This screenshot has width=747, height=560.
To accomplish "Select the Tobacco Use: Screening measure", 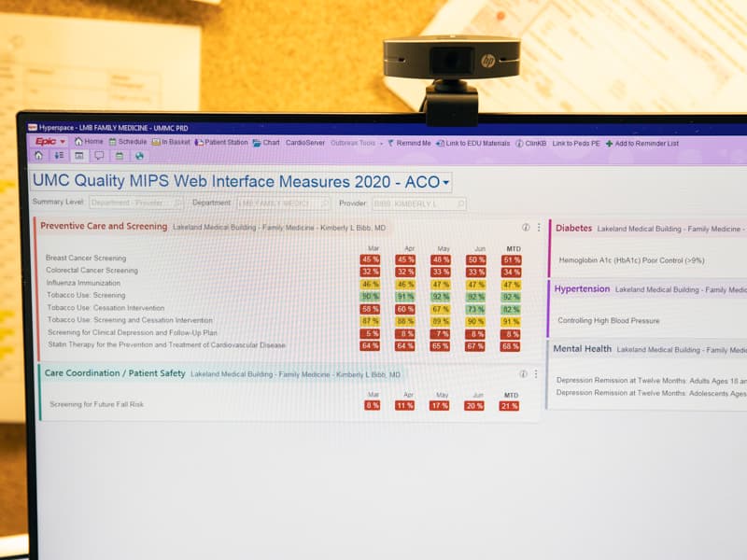I will click(x=86, y=295).
